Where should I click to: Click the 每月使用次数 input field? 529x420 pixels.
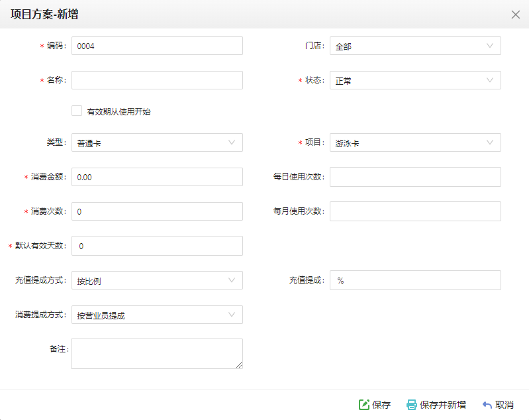coord(415,211)
